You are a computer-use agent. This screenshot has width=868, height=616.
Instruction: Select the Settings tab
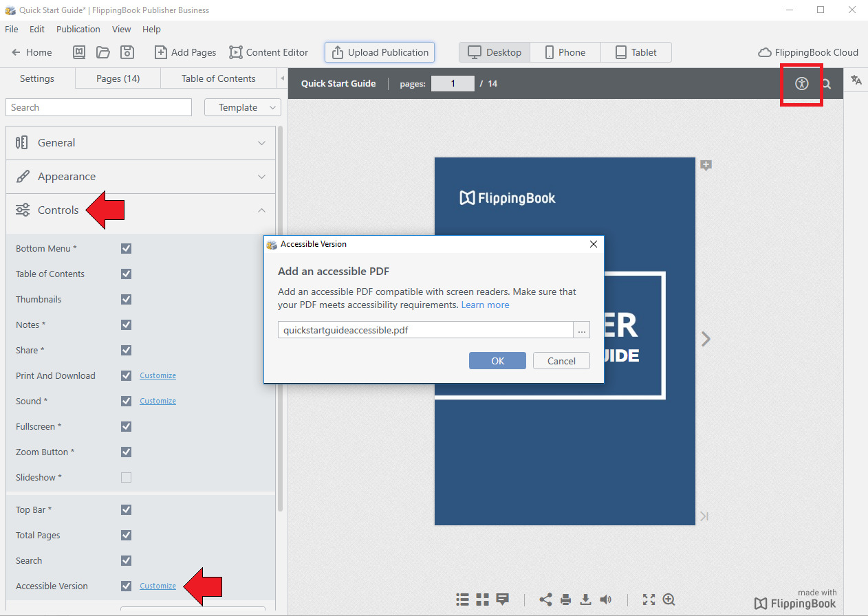coord(37,78)
